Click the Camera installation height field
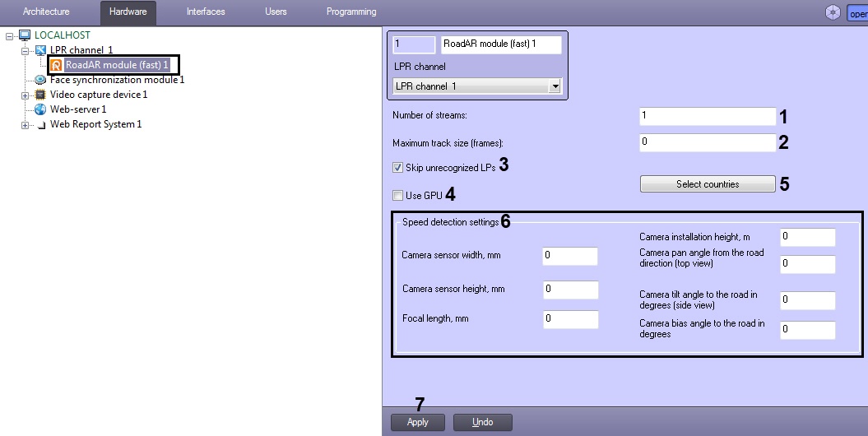Image resolution: width=868 pixels, height=436 pixels. coord(808,238)
